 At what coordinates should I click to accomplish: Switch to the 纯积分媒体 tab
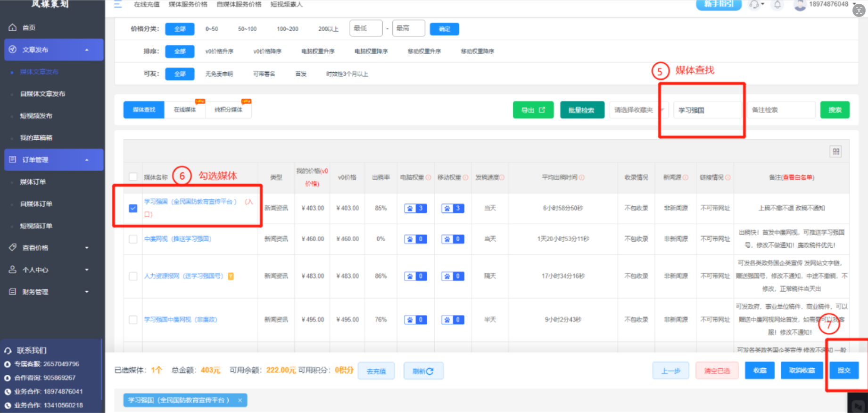pos(229,110)
